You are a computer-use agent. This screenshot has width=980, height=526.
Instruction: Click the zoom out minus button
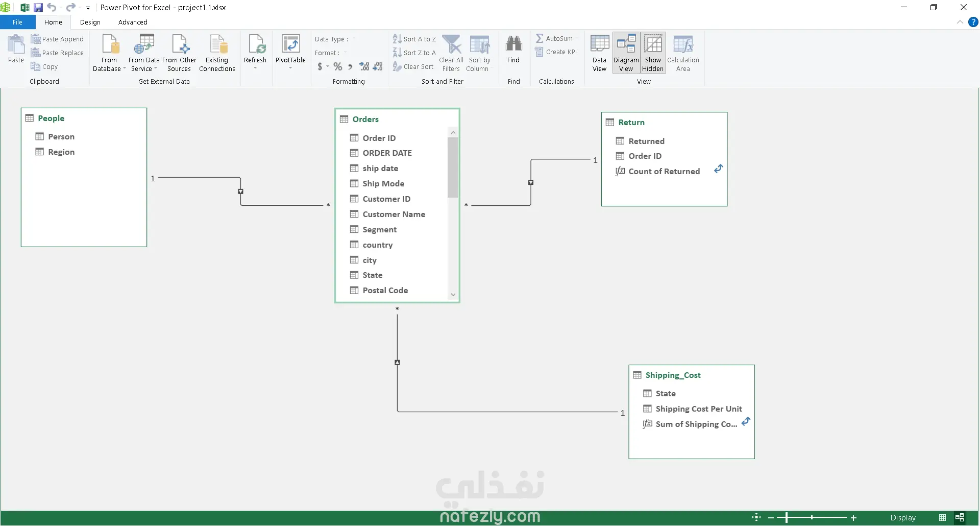coord(771,518)
